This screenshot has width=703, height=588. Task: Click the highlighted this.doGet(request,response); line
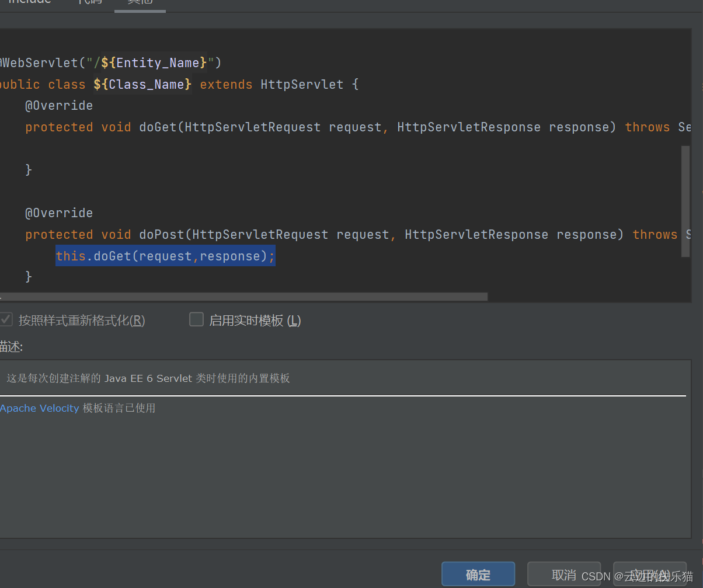click(x=165, y=256)
